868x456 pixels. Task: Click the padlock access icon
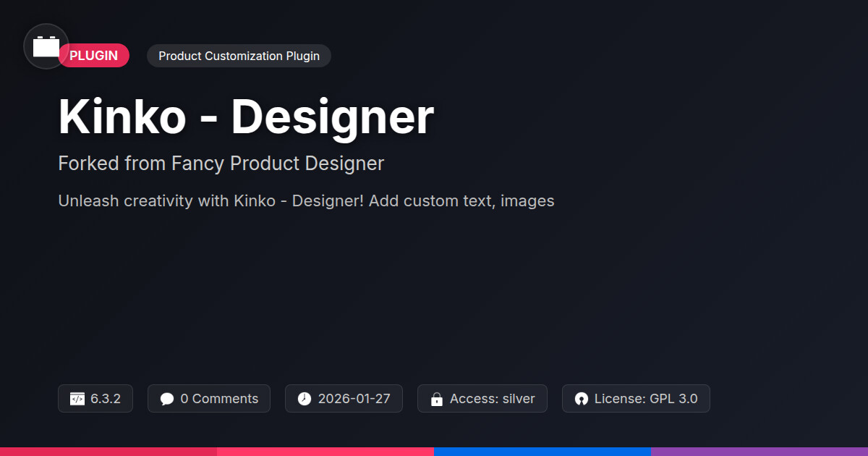click(436, 399)
